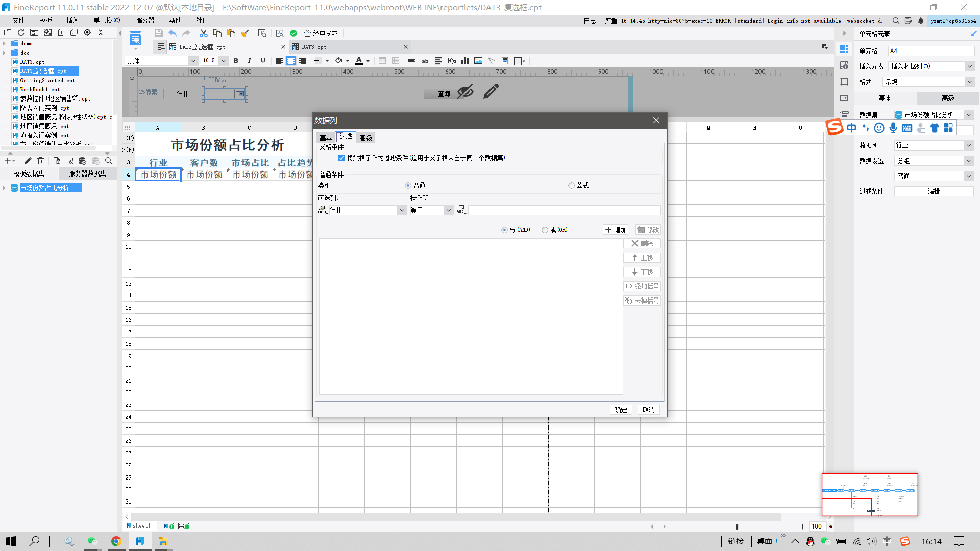Click the format painter brush icon
The height and width of the screenshot is (551, 980).
pyautogui.click(x=245, y=33)
